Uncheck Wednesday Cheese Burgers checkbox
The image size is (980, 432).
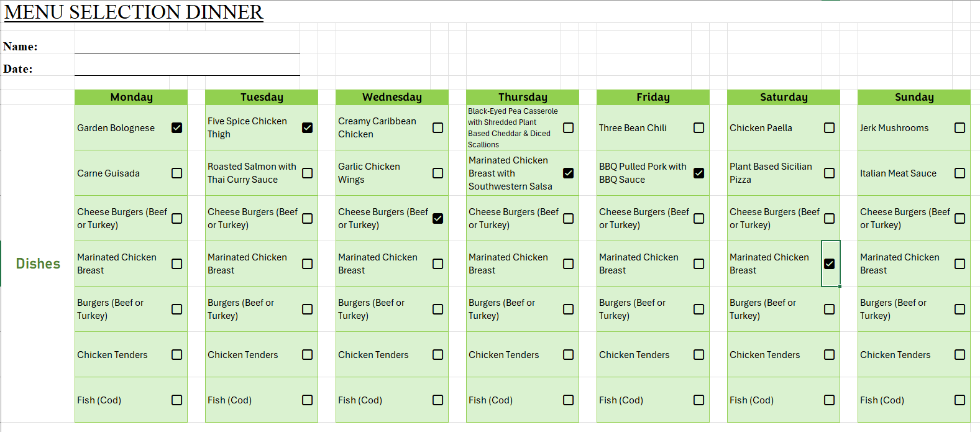pos(438,218)
